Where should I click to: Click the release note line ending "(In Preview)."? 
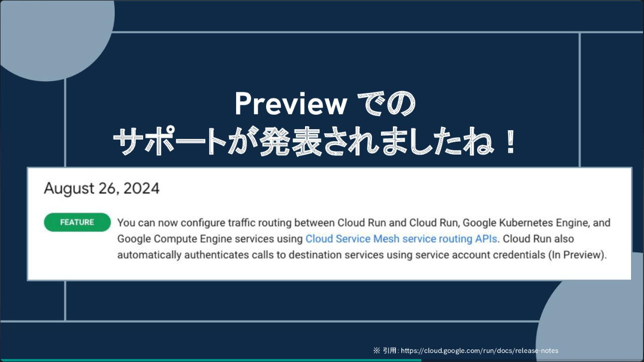tap(362, 255)
